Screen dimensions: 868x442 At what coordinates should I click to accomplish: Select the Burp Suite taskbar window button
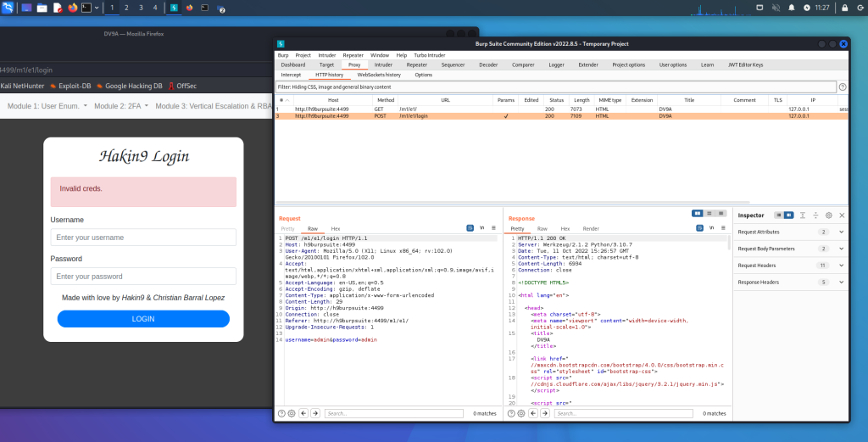[x=174, y=8]
